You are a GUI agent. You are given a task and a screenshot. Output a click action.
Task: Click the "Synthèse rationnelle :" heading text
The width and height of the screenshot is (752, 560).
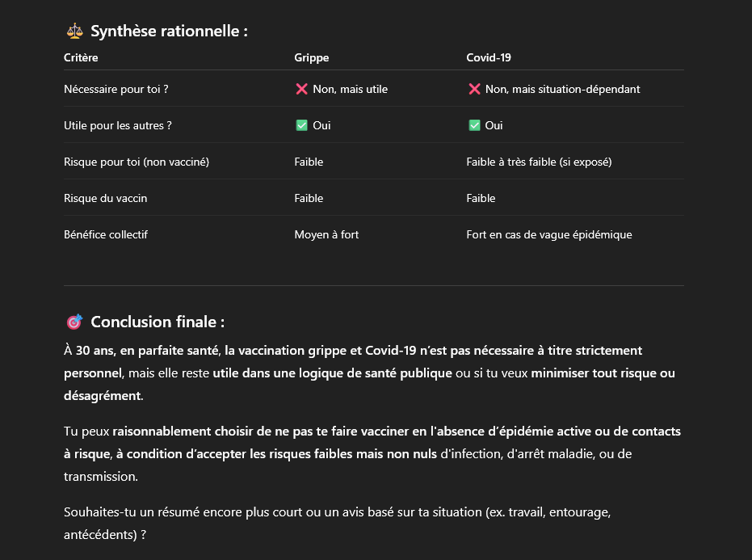169,32
